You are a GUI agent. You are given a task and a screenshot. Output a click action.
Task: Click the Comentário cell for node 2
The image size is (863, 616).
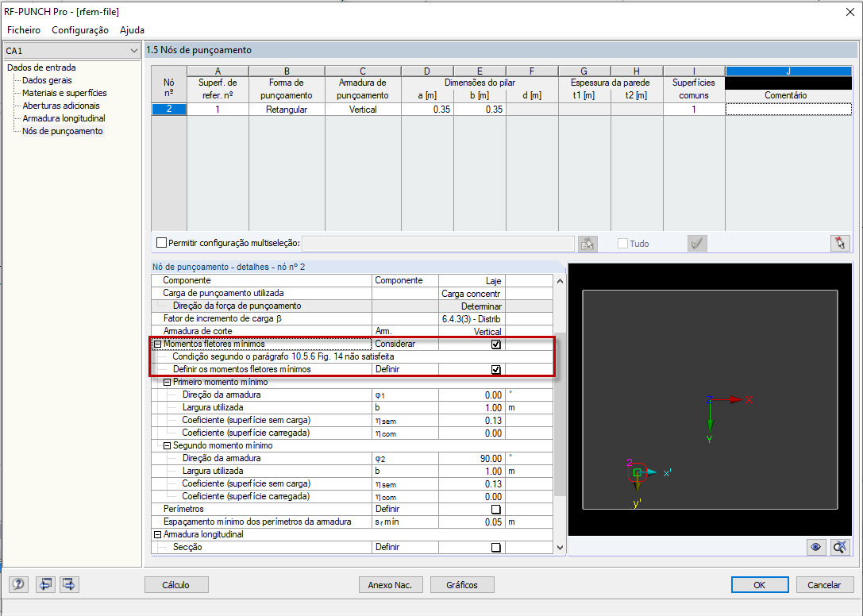click(x=788, y=109)
